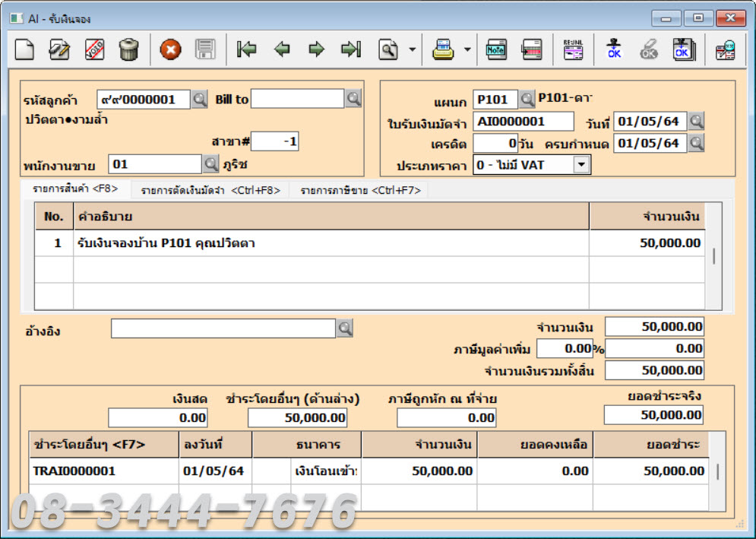Screen dimensions: 756x539
Task: Search salesperson with magnifier button
Action: point(210,164)
